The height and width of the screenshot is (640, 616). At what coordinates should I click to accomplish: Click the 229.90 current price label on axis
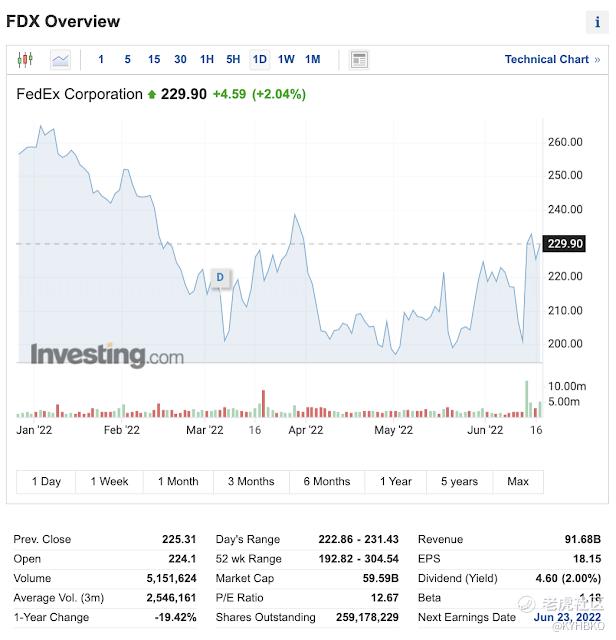point(566,244)
